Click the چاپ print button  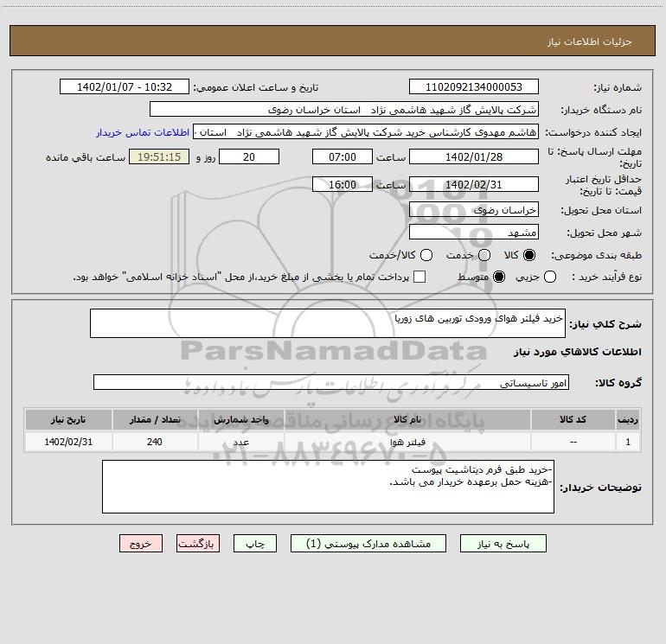[x=255, y=544]
